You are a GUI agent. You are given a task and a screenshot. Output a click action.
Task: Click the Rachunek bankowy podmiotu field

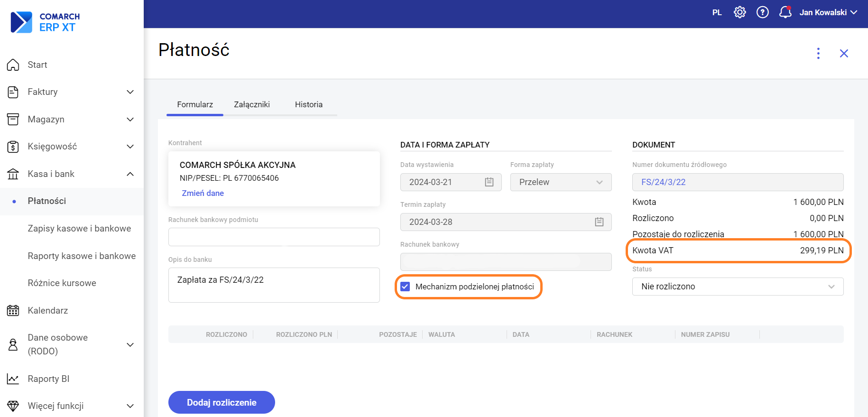pos(274,237)
